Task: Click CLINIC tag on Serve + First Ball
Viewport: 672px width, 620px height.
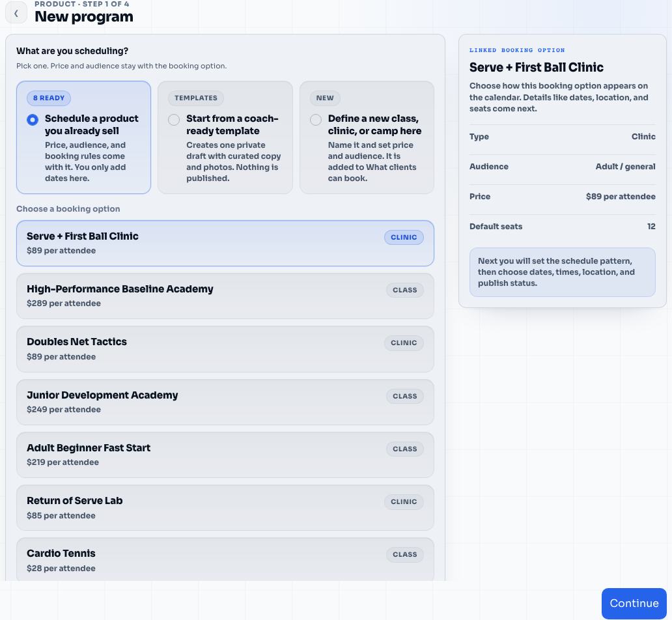Action: [x=404, y=237]
